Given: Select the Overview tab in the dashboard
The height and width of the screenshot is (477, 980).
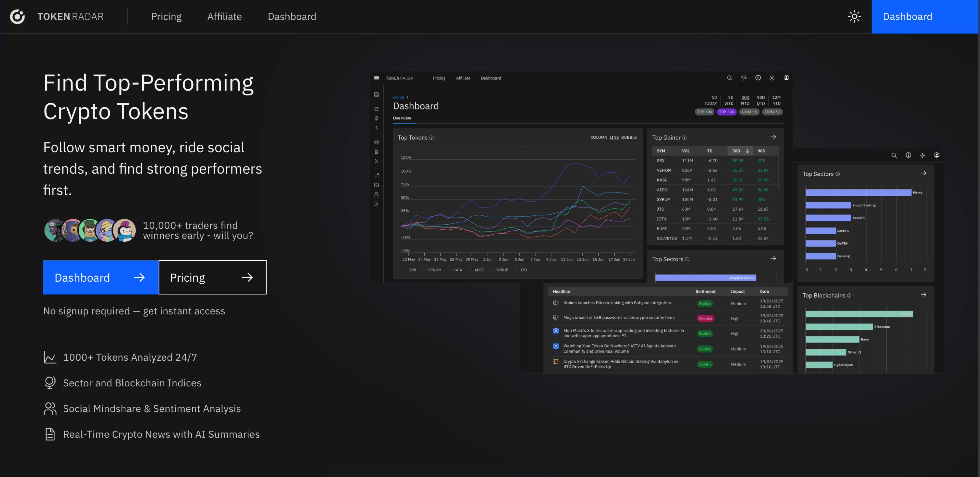Looking at the screenshot, I should (x=403, y=118).
